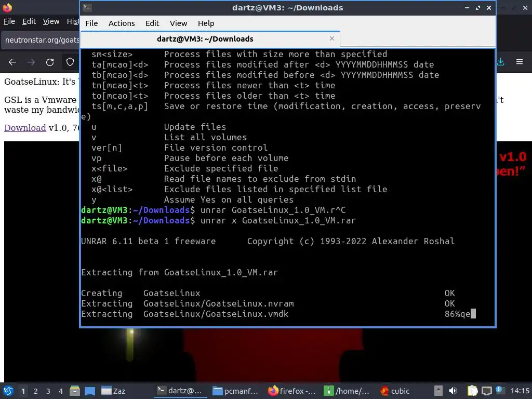Click the 'Extracting from GoatseLinux_1.0_VM.rar' line
The width and height of the screenshot is (532, 399).
tap(179, 272)
